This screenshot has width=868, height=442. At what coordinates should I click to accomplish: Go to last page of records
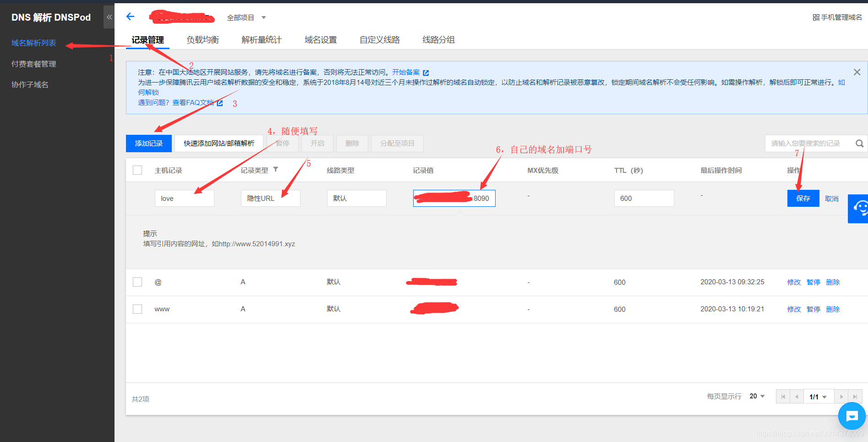pos(855,397)
